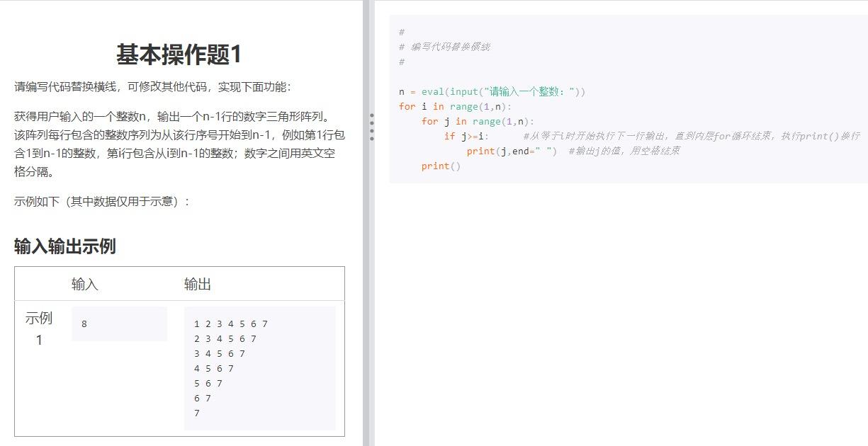Click the sample input value 8

[x=84, y=324]
